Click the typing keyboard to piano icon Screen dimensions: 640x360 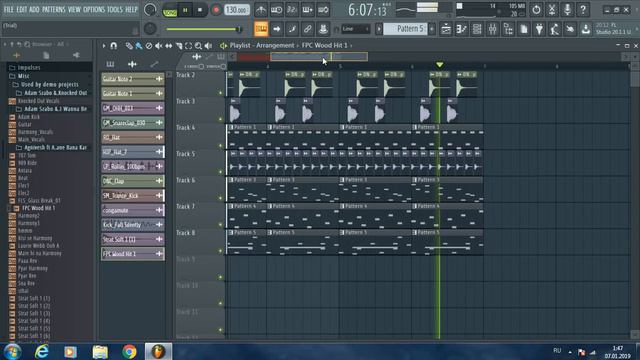pos(261,29)
